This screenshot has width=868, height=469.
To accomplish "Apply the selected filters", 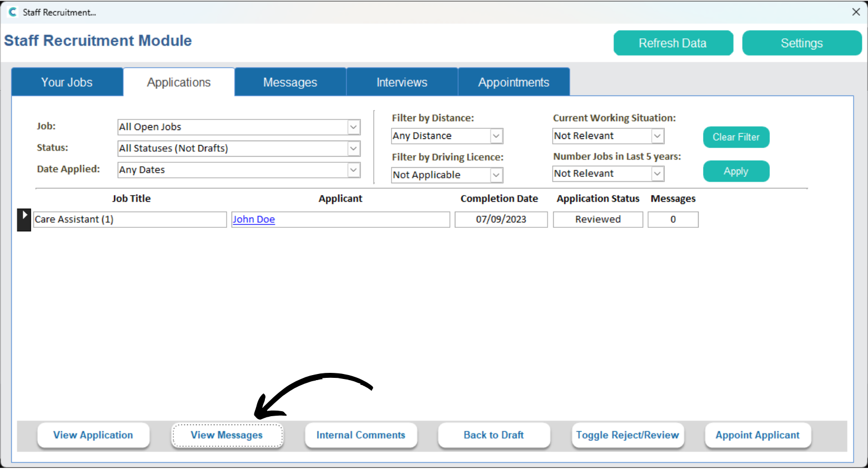I will pyautogui.click(x=736, y=171).
